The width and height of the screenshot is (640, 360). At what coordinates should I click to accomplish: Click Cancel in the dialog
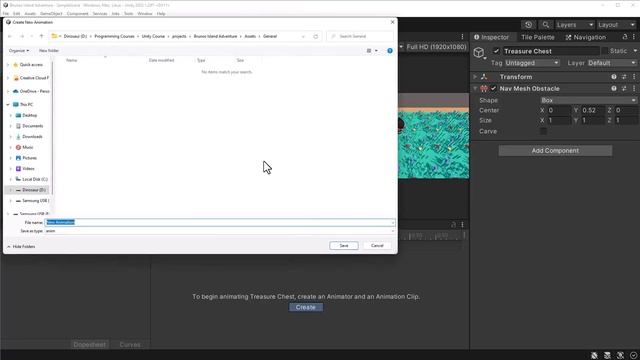(x=377, y=246)
